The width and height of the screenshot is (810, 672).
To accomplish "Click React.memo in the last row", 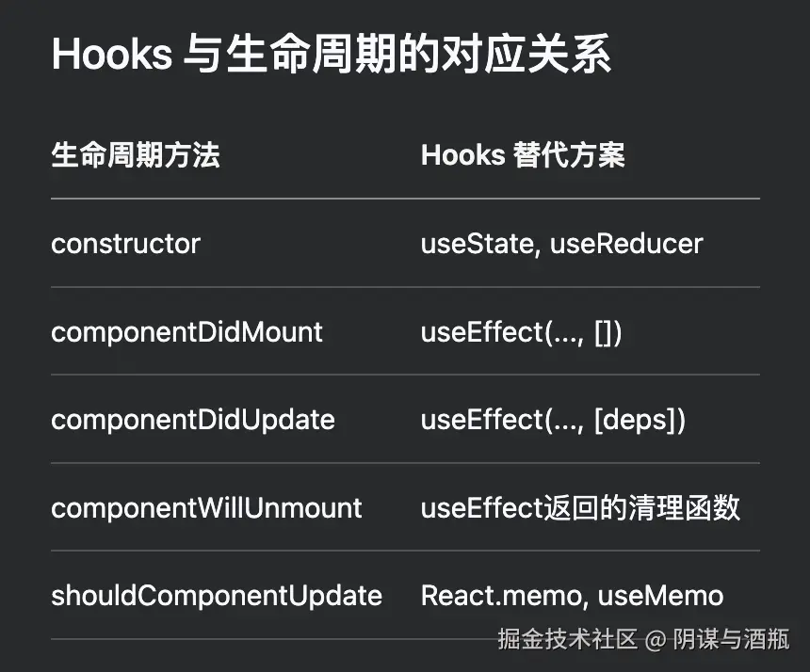I will click(501, 596).
